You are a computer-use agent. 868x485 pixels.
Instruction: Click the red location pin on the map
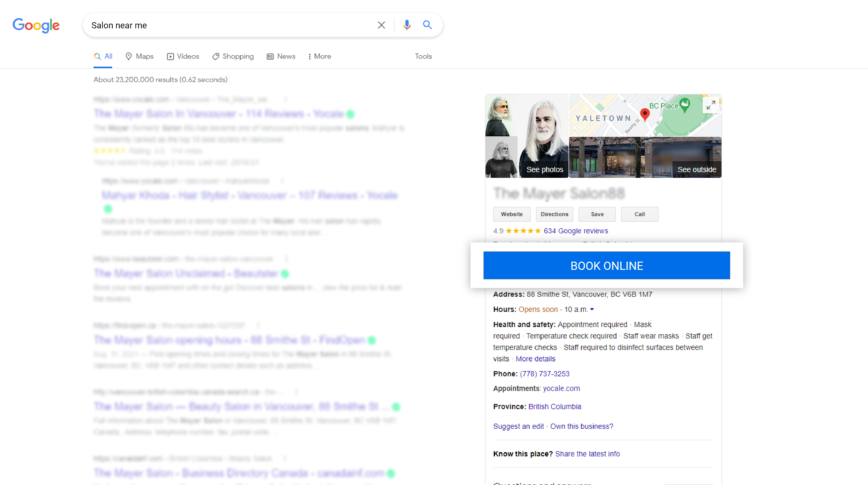click(x=645, y=115)
